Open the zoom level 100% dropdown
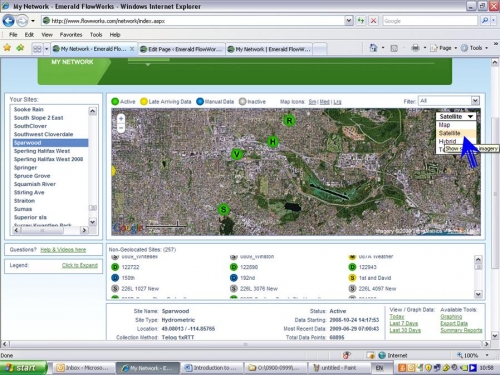Image resolution: width=500 pixels, height=375 pixels. [x=487, y=355]
